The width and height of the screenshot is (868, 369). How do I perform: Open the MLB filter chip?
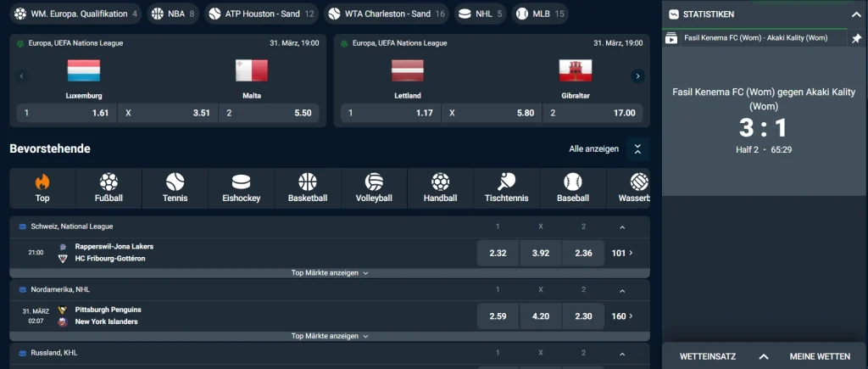(540, 14)
